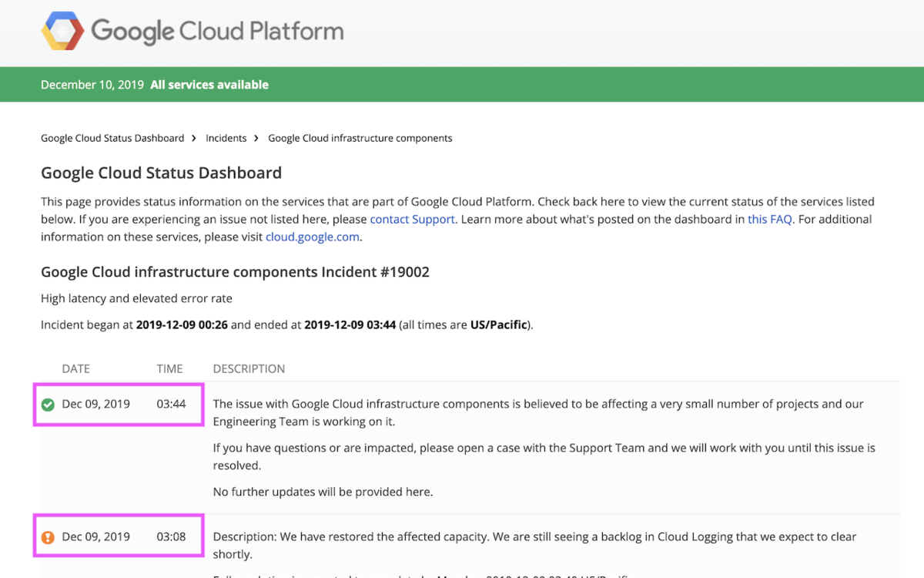The width and height of the screenshot is (924, 578).
Task: Click the breadcrumb chevron after Incidents
Action: (x=257, y=138)
